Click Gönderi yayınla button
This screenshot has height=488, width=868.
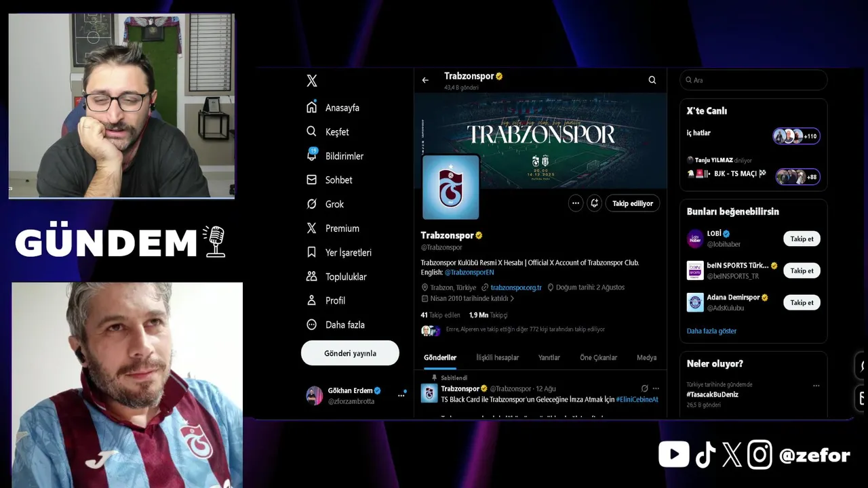coord(350,353)
